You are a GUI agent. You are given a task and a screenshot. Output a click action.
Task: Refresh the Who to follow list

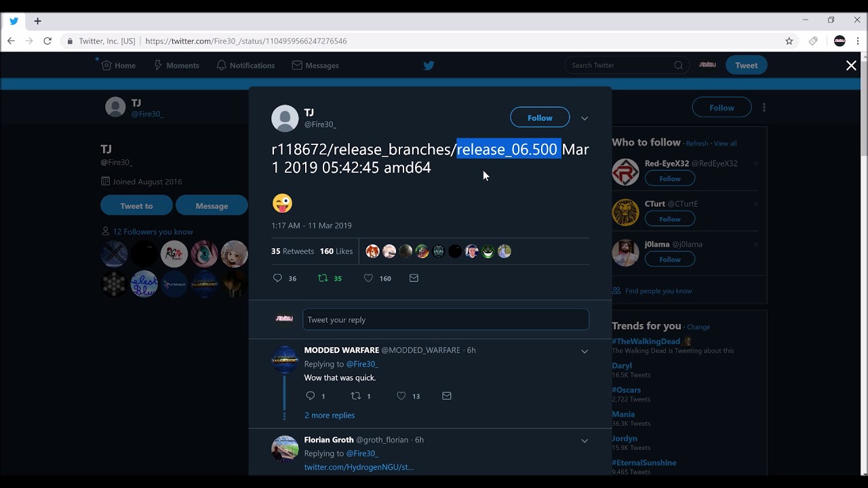pos(696,144)
